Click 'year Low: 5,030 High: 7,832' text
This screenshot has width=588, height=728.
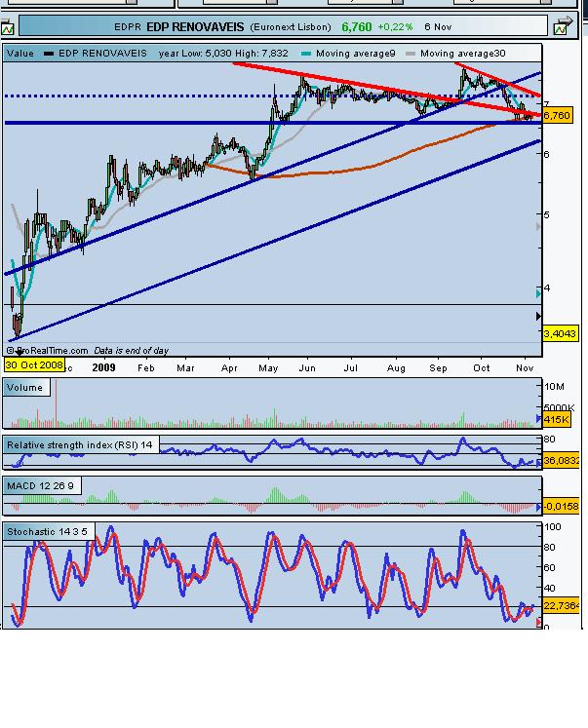click(x=223, y=54)
